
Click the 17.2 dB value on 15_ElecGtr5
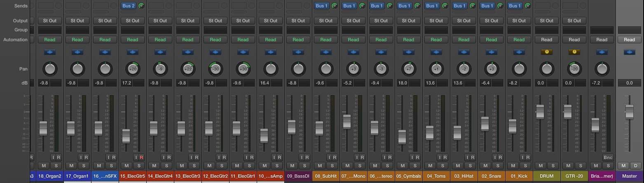(126, 83)
